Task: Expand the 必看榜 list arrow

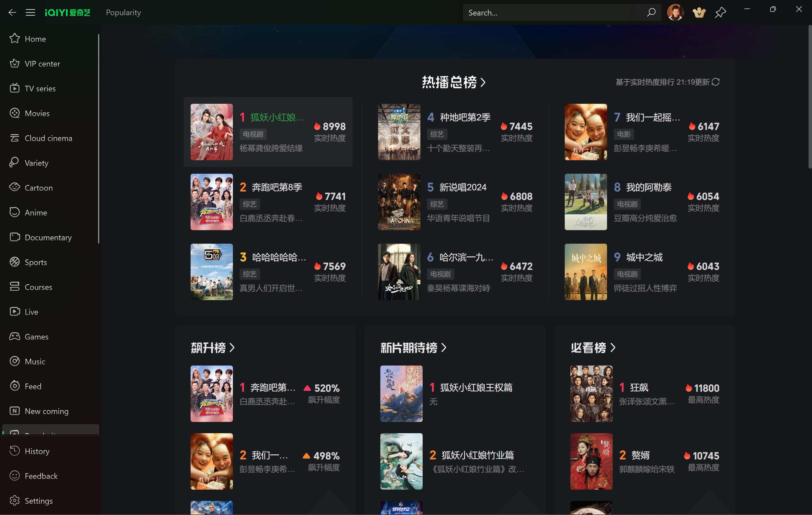Action: tap(613, 347)
